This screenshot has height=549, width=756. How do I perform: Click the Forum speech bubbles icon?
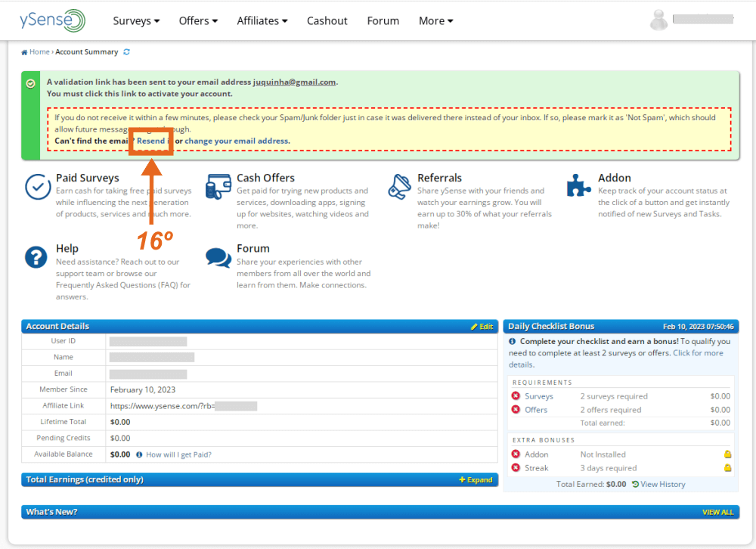(x=218, y=258)
